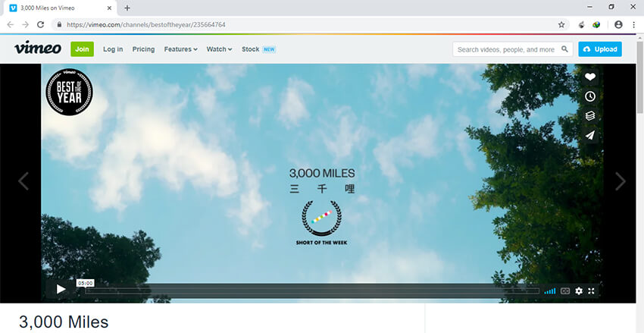Like the video with the heart icon

(590, 77)
